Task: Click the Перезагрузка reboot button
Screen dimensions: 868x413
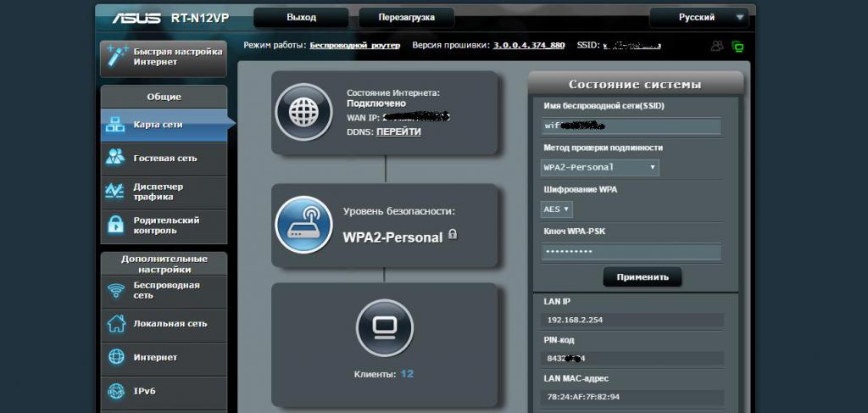Action: (x=406, y=18)
